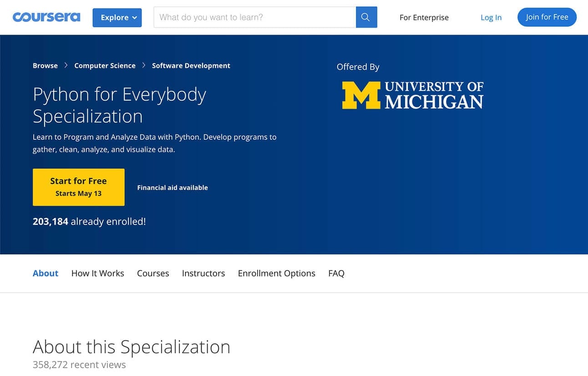Click the Python for Everybody Specialization title
Viewport: 588px width, 376px height.
click(x=120, y=105)
